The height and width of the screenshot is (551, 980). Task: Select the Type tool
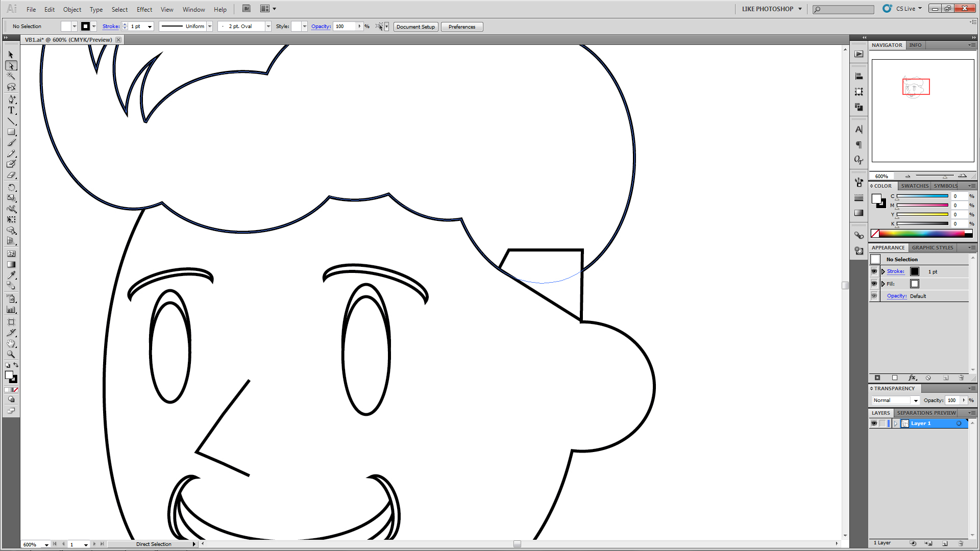[x=11, y=110]
